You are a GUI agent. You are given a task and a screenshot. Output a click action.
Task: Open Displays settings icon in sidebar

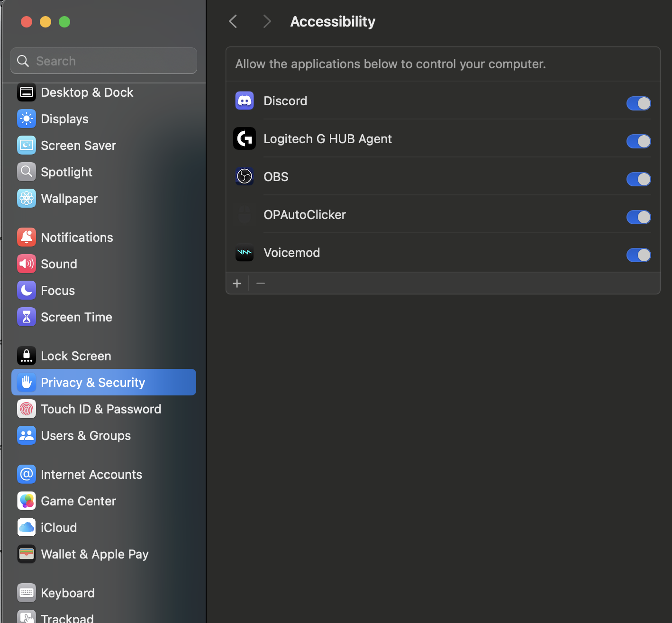tap(27, 119)
